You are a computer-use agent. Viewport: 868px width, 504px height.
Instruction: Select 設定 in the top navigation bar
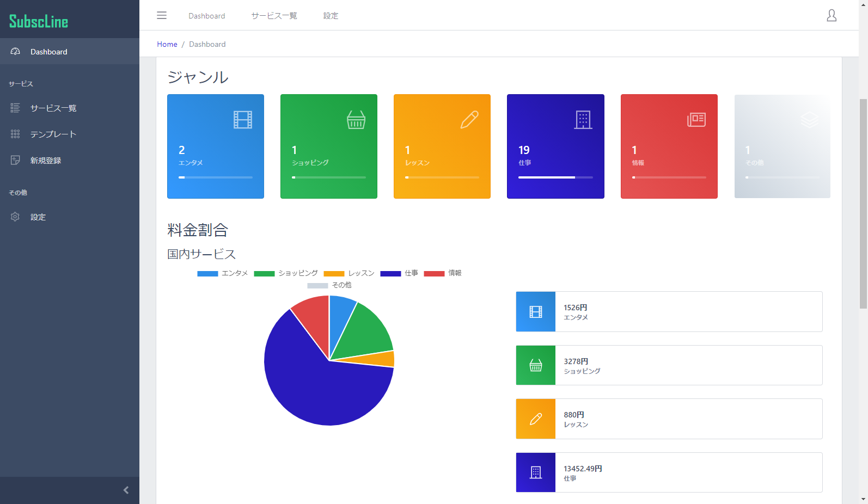pos(331,16)
